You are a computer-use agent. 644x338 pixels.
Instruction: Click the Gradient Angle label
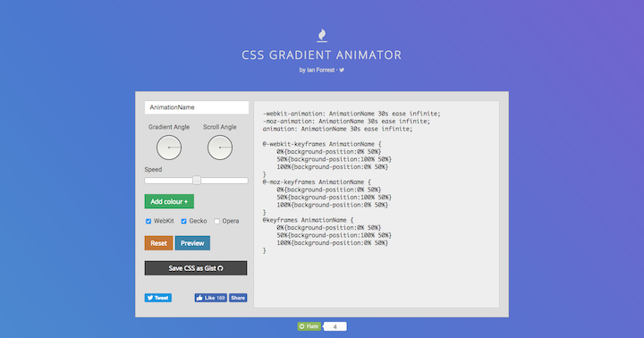click(169, 127)
